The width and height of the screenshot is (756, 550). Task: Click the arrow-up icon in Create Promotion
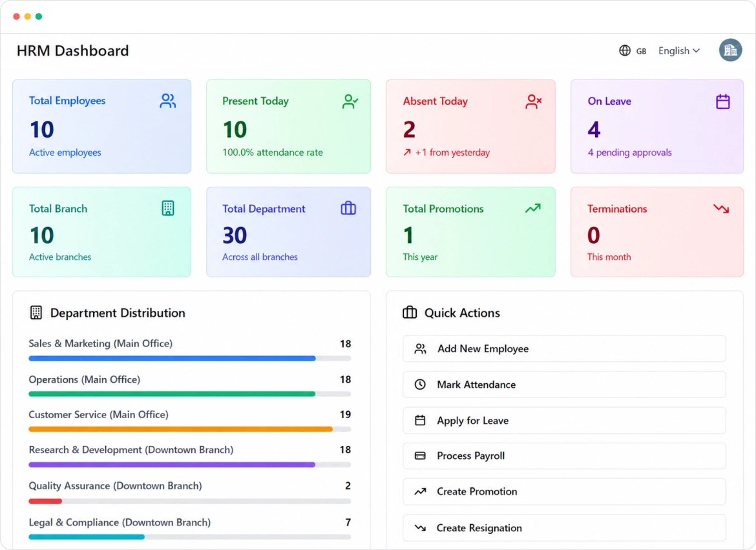pos(421,492)
